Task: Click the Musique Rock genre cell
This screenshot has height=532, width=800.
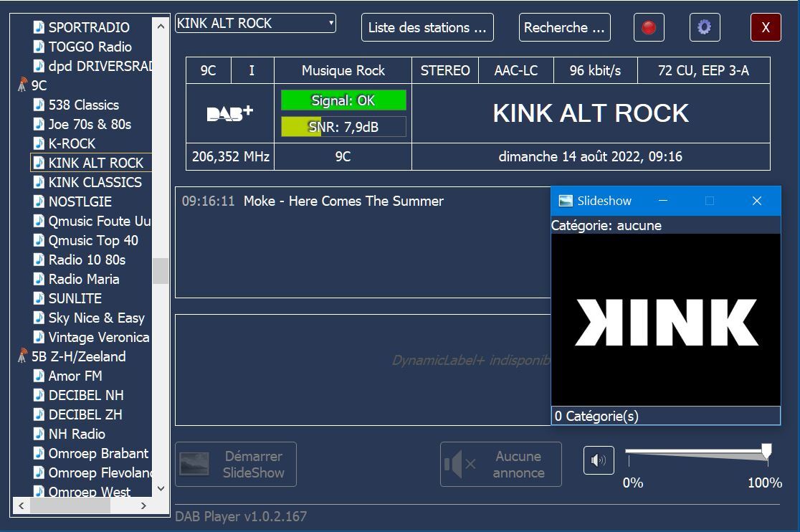Action: 343,70
